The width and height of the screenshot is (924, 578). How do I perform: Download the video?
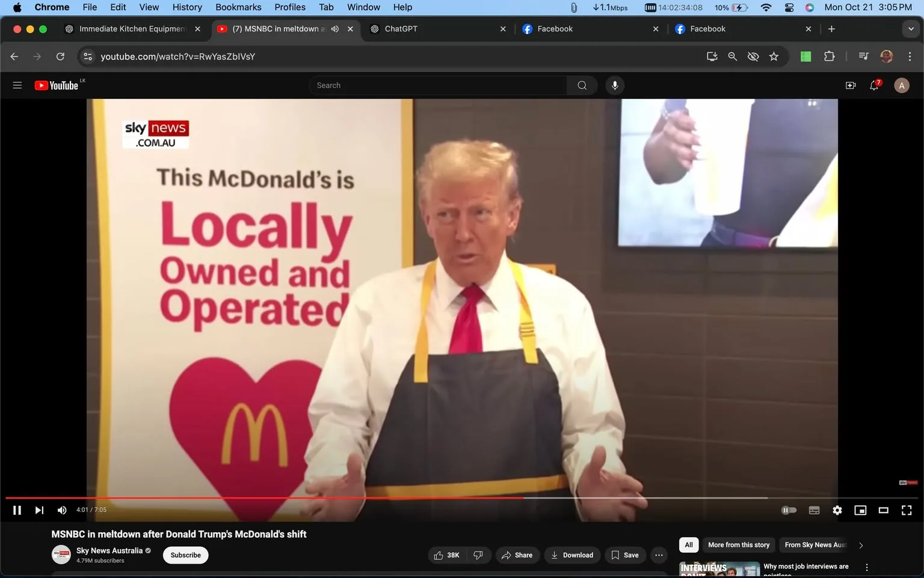[572, 555]
